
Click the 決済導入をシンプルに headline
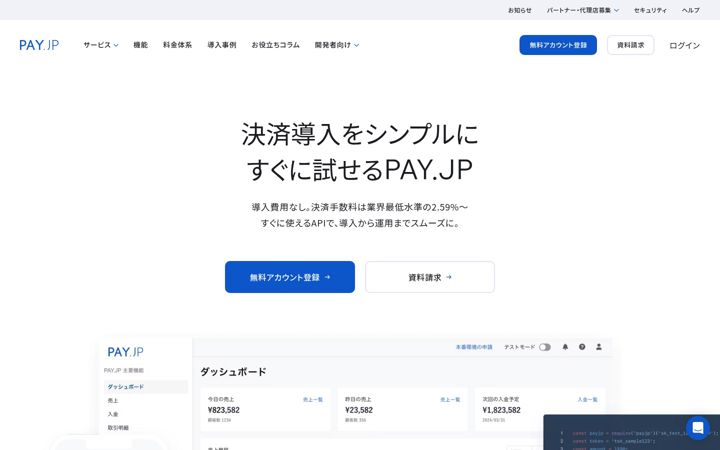360,134
